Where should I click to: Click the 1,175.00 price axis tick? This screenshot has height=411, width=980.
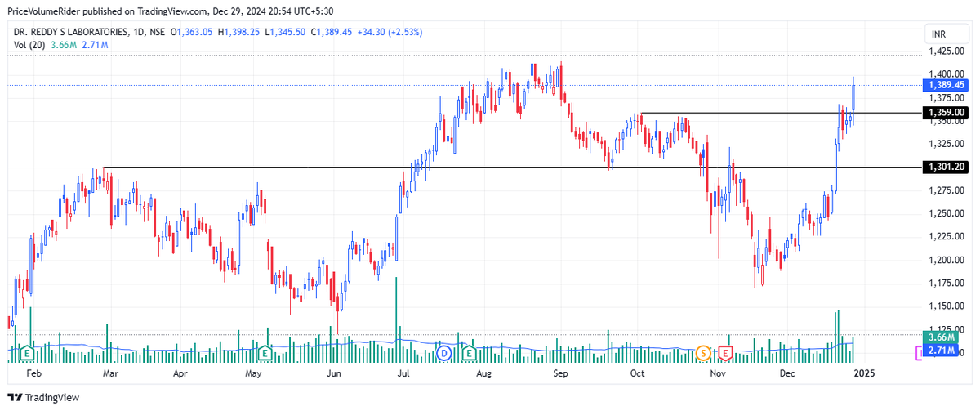coord(947,284)
